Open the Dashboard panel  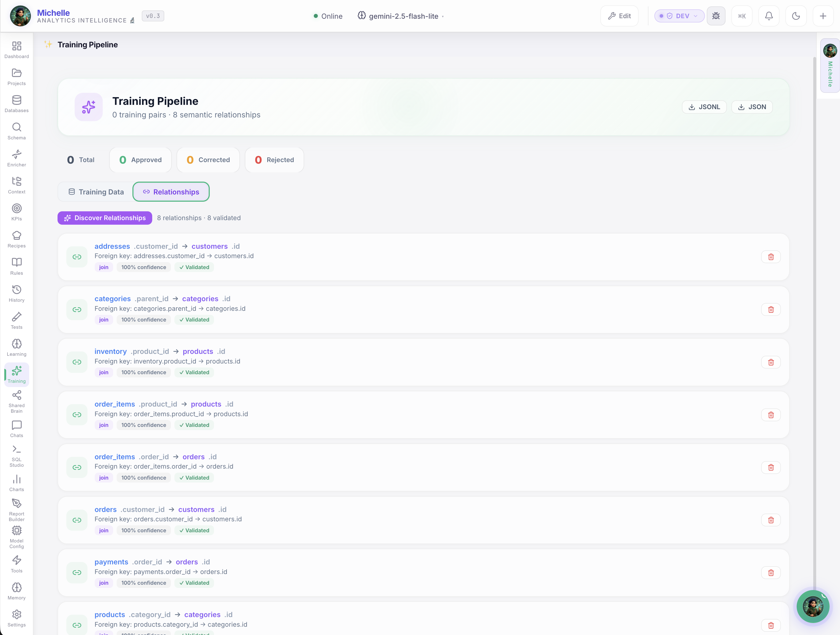[16, 49]
